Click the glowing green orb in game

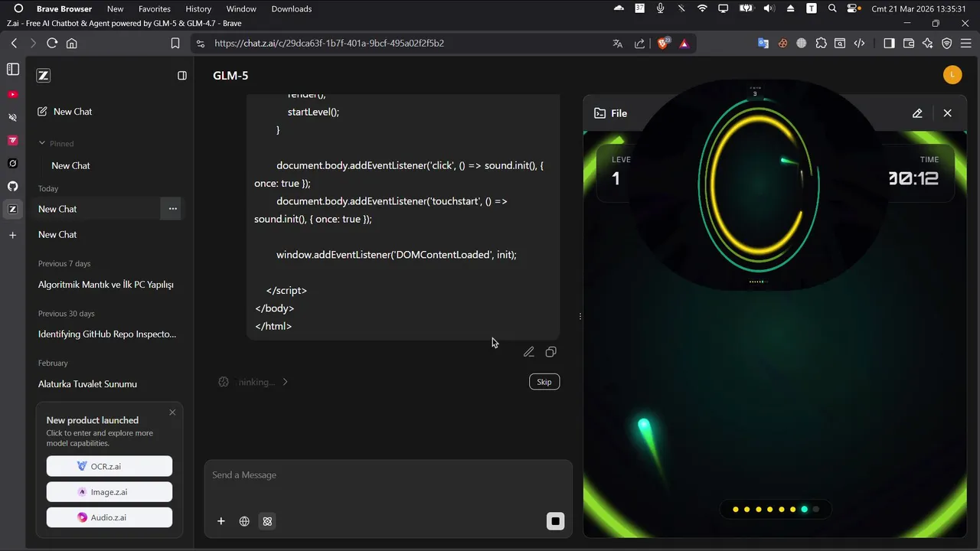(x=645, y=424)
